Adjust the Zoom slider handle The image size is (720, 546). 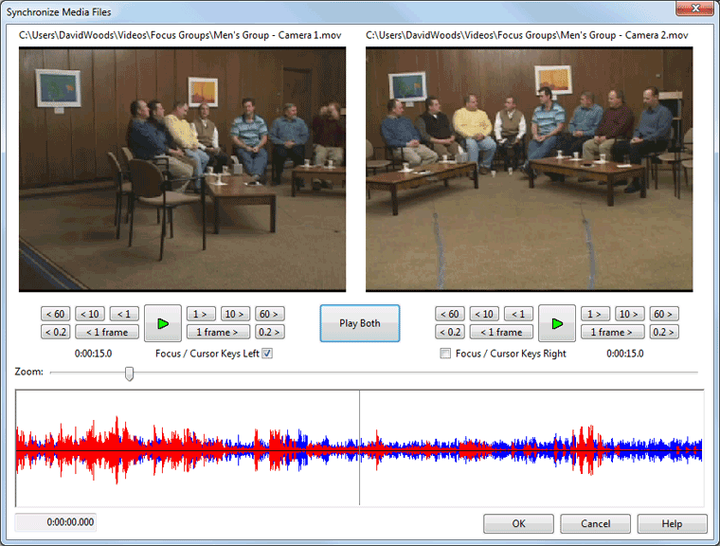coord(129,373)
